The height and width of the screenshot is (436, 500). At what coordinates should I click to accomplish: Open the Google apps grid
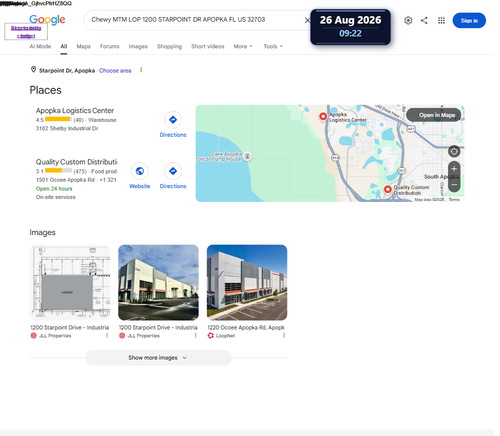pyautogui.click(x=441, y=20)
